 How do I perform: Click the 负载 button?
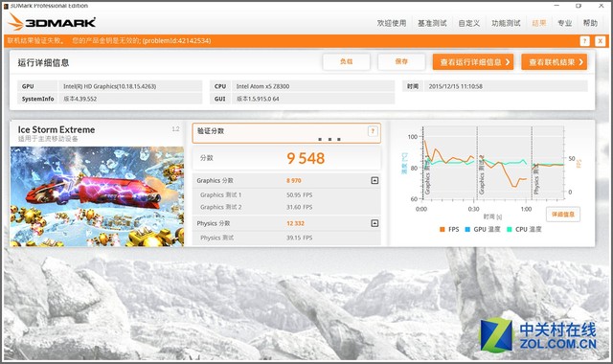point(347,61)
